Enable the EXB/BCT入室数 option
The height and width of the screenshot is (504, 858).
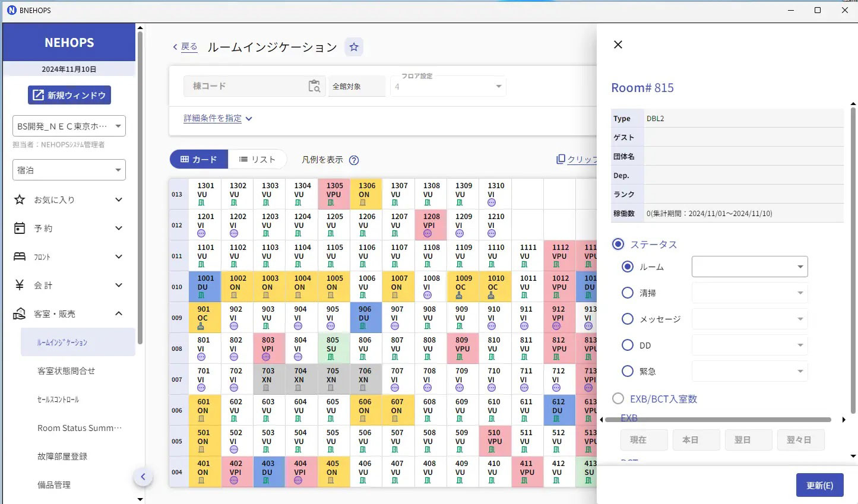[x=618, y=399]
